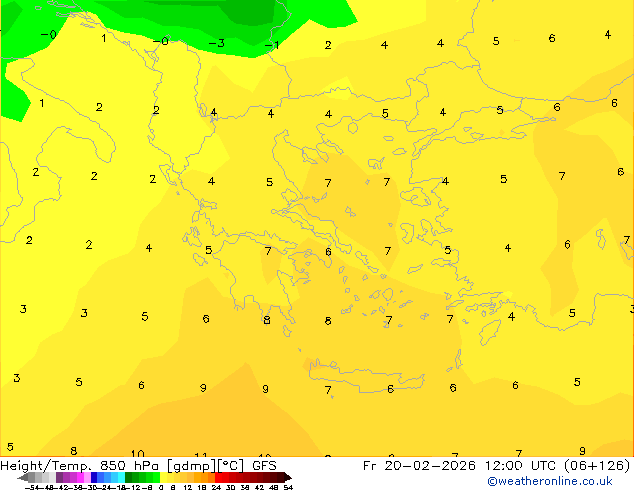Pick the dark blue legend swatch
The height and width of the screenshot is (490, 634).
pos(94,477)
